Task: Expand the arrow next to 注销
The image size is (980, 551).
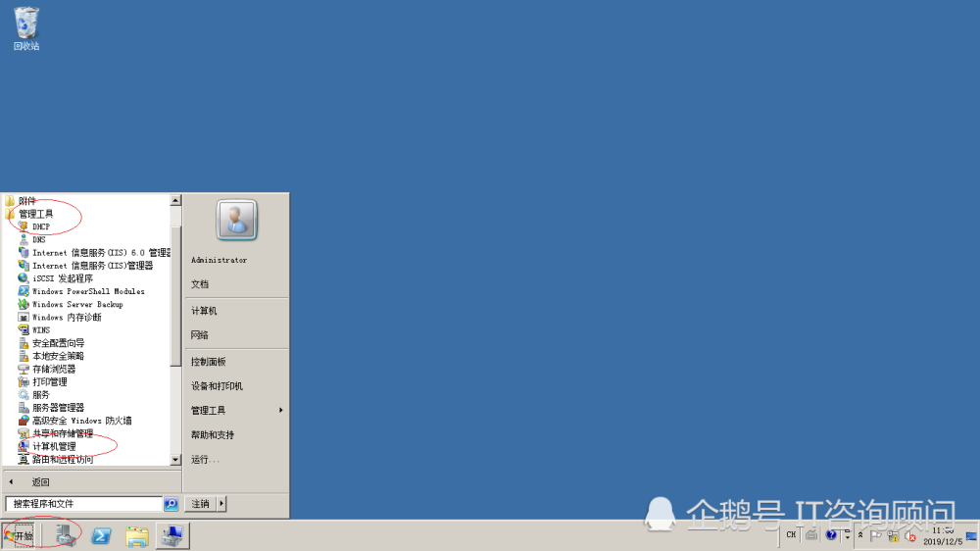Action: pyautogui.click(x=221, y=504)
